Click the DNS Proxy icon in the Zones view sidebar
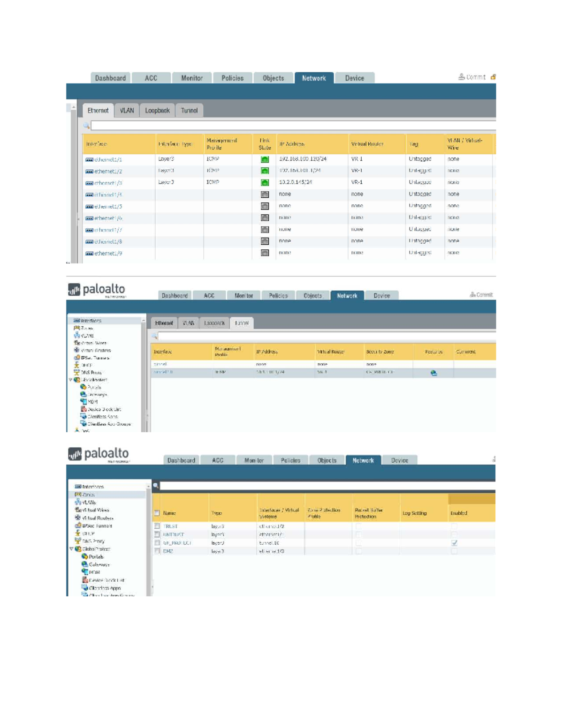This screenshot has width=563, height=728. (x=78, y=541)
